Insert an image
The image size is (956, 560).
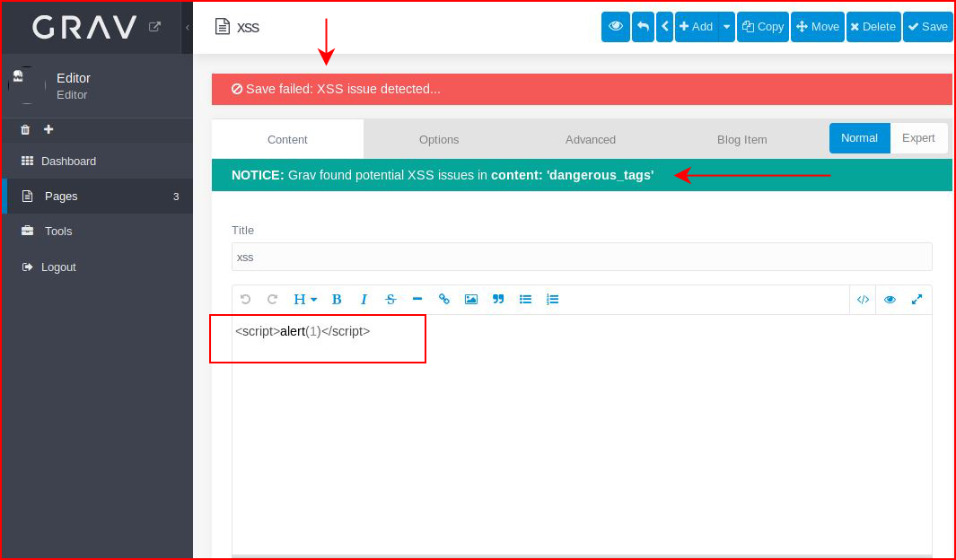click(470, 299)
